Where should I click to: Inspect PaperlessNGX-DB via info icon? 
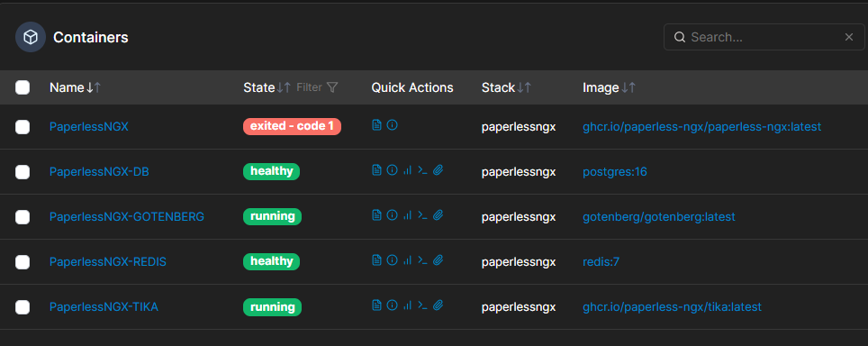click(392, 170)
